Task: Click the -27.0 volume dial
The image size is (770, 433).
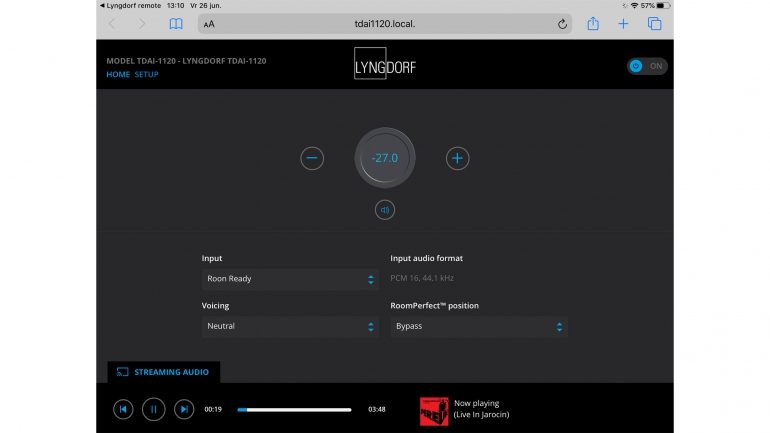Action: click(x=385, y=158)
